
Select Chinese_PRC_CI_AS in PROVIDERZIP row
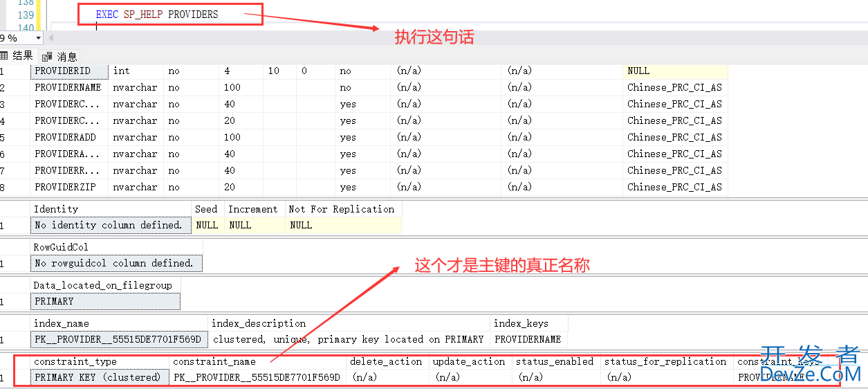(x=675, y=187)
